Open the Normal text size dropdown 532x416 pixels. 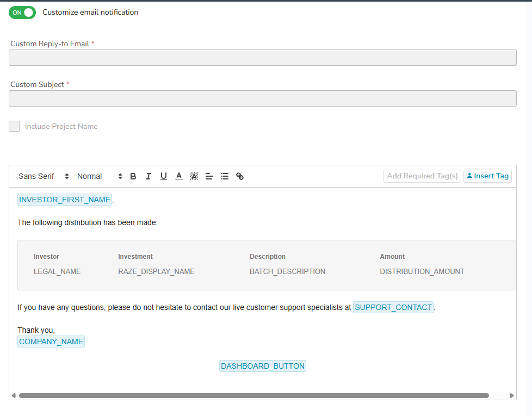100,176
